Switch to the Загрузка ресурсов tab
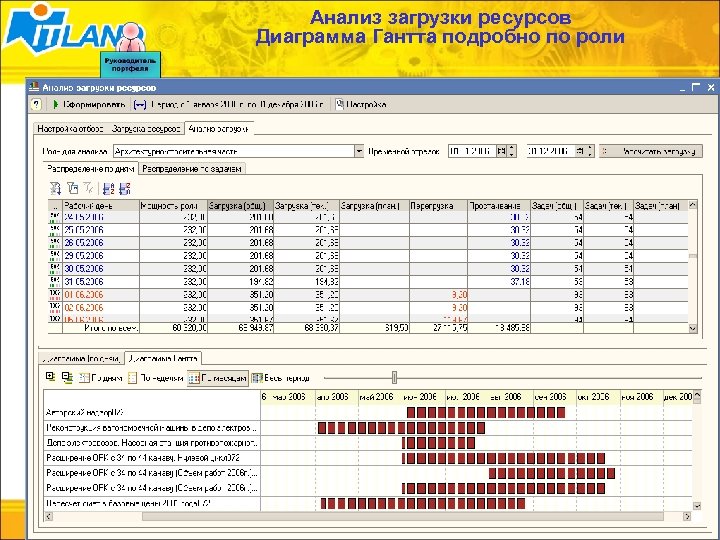This screenshot has width=720, height=540. coord(146,129)
